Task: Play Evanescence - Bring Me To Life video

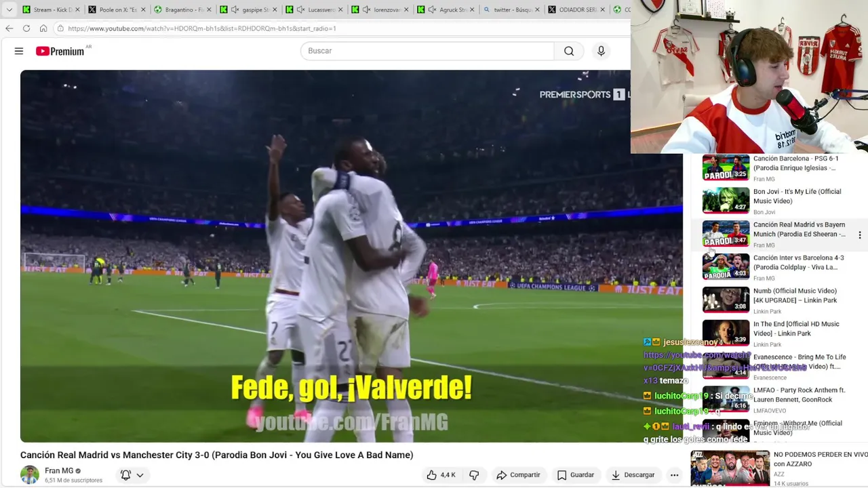Action: (x=800, y=362)
